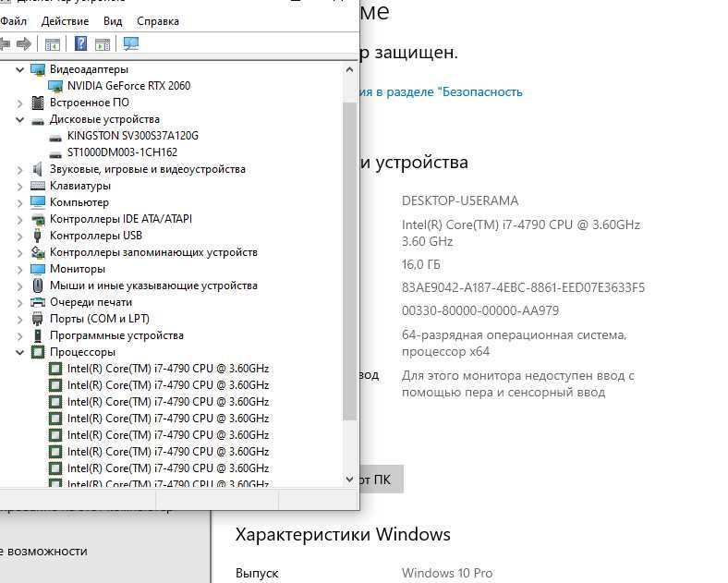Select the Видеоадаптеры display adapter icon

pos(38,69)
